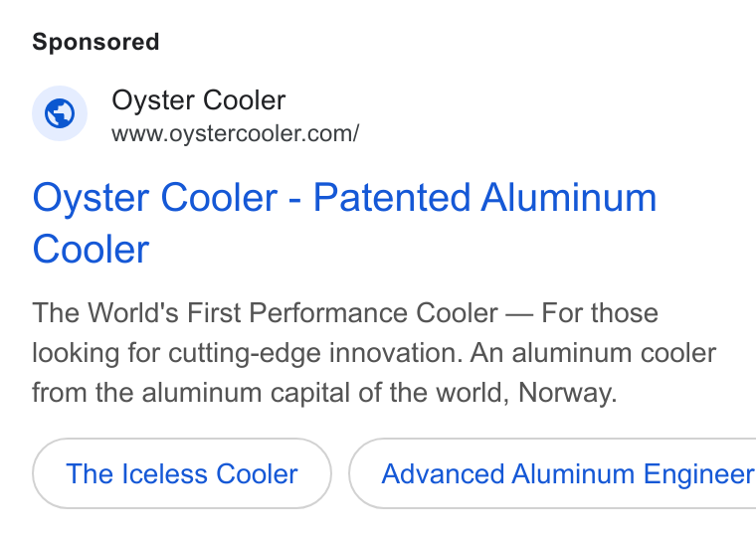Image resolution: width=756 pixels, height=541 pixels.
Task: Click the blue globe favicon icon
Action: point(60,113)
